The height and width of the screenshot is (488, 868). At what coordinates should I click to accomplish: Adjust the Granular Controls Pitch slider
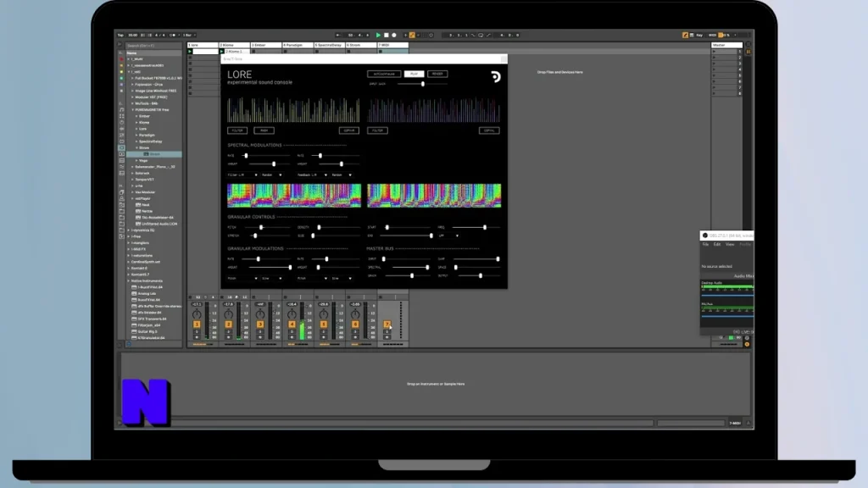(261, 227)
